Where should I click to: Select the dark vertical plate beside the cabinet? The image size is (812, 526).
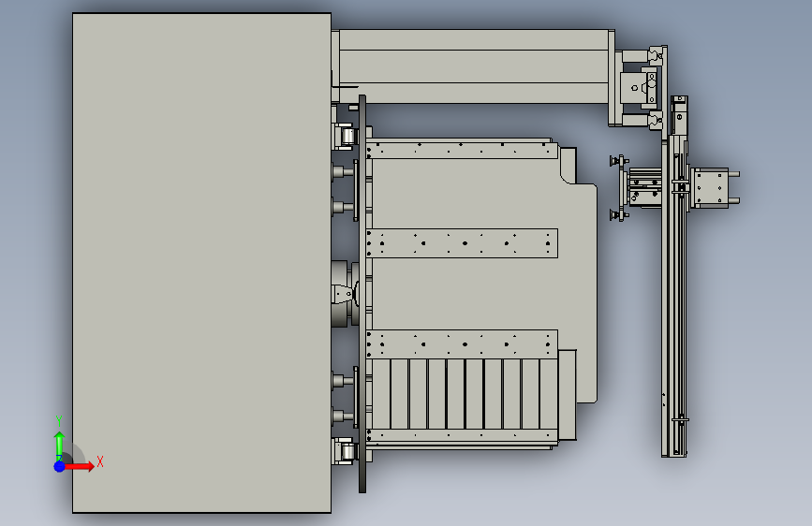[362, 294]
